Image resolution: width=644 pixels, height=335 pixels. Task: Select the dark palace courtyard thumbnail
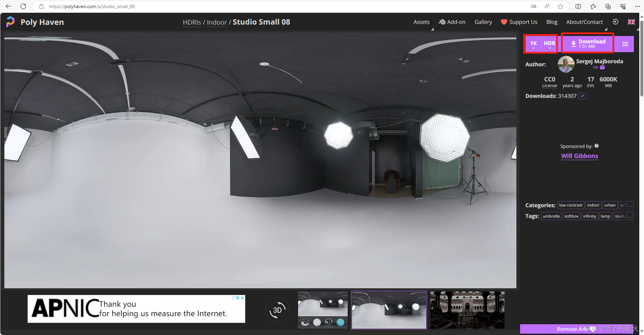[x=468, y=310]
